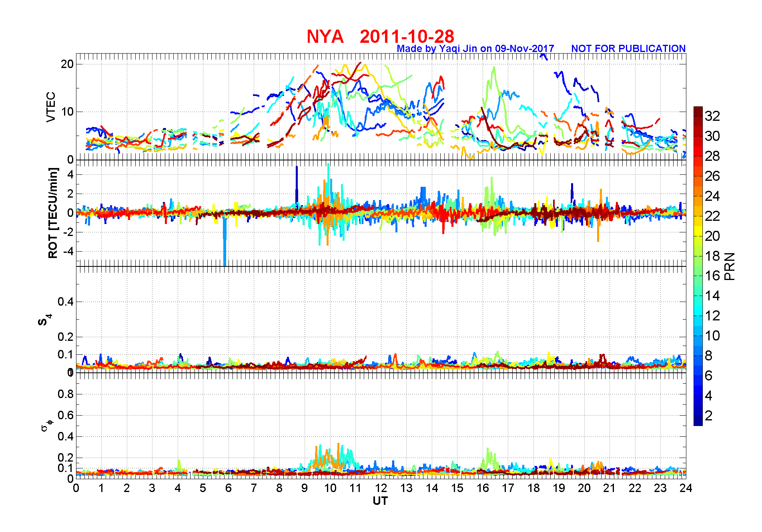This screenshot has width=762, height=532.
Task: Click the UT axis tick label "23"
Action: [660, 488]
